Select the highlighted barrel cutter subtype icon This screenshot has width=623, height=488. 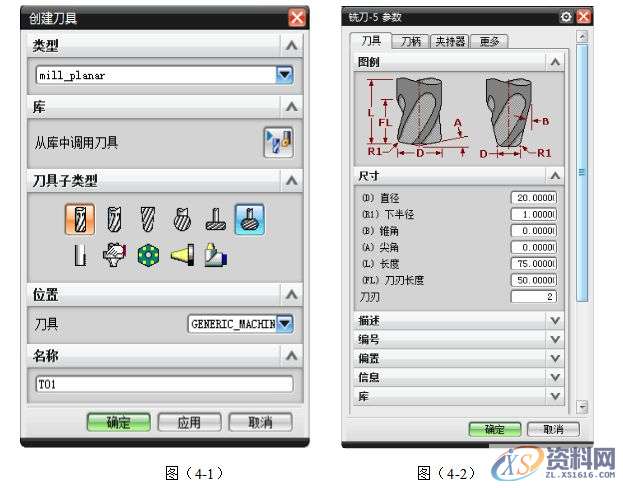tap(250, 219)
